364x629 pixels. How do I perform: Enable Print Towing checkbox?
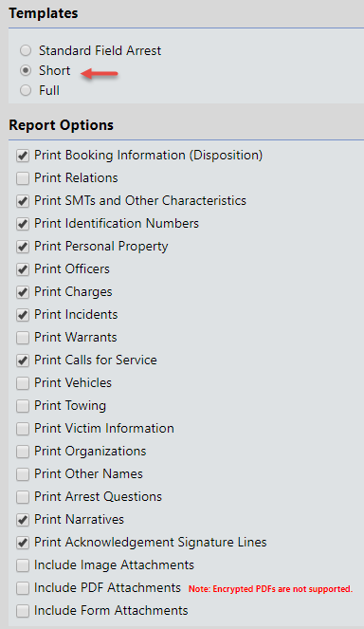click(23, 406)
